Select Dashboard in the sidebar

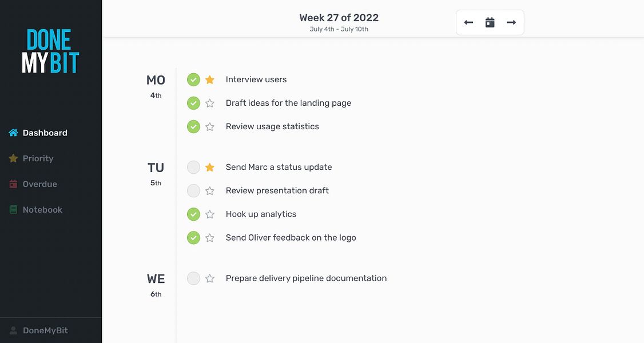point(38,133)
